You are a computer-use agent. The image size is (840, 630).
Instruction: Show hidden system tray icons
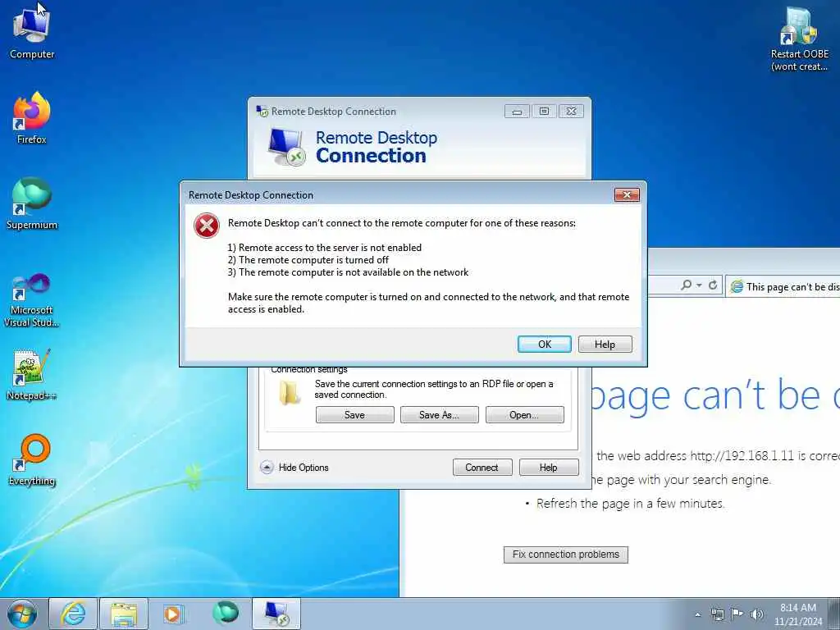697,614
